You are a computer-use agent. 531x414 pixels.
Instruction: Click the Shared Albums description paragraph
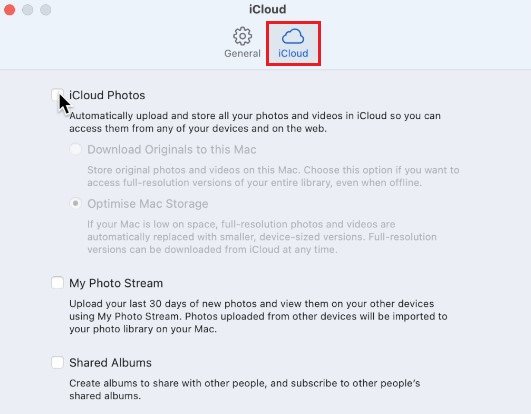tap(245, 389)
